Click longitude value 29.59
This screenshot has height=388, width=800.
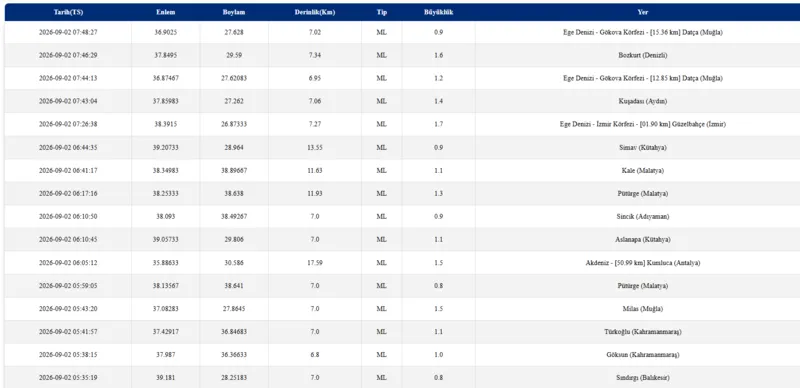(x=235, y=55)
